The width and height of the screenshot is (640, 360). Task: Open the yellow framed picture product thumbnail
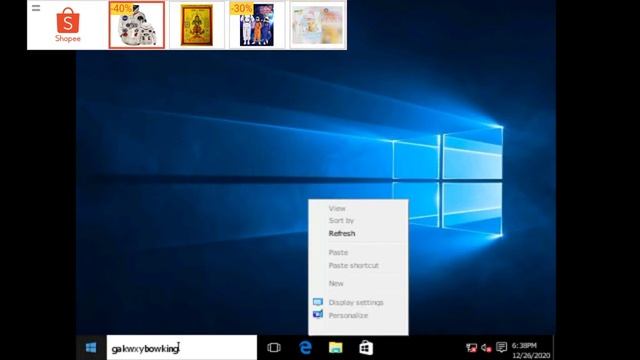coord(197,25)
